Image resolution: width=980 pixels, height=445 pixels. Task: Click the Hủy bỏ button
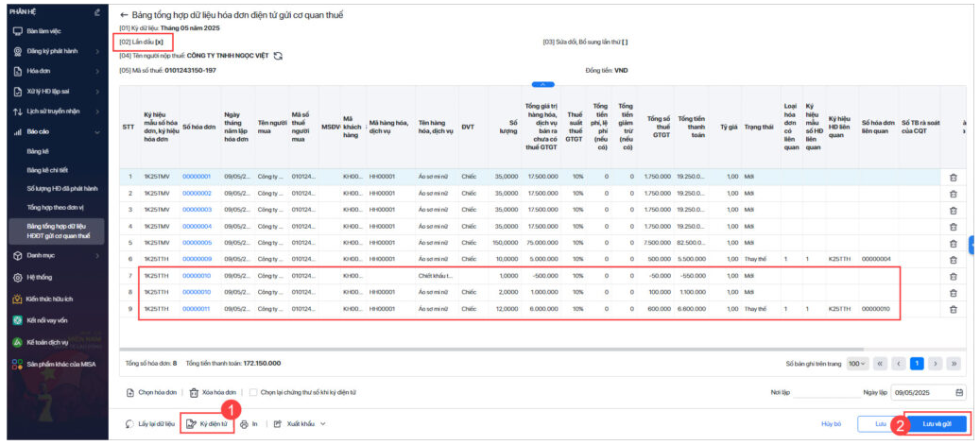pyautogui.click(x=831, y=424)
